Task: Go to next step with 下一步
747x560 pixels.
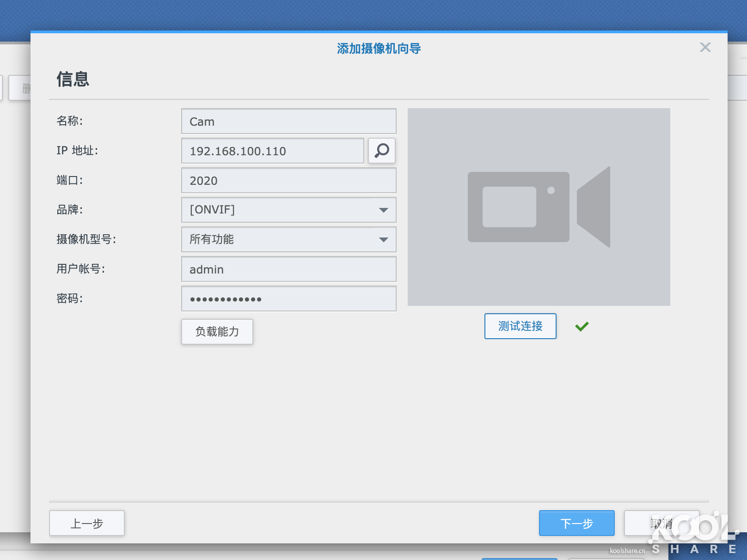Action: tap(577, 523)
